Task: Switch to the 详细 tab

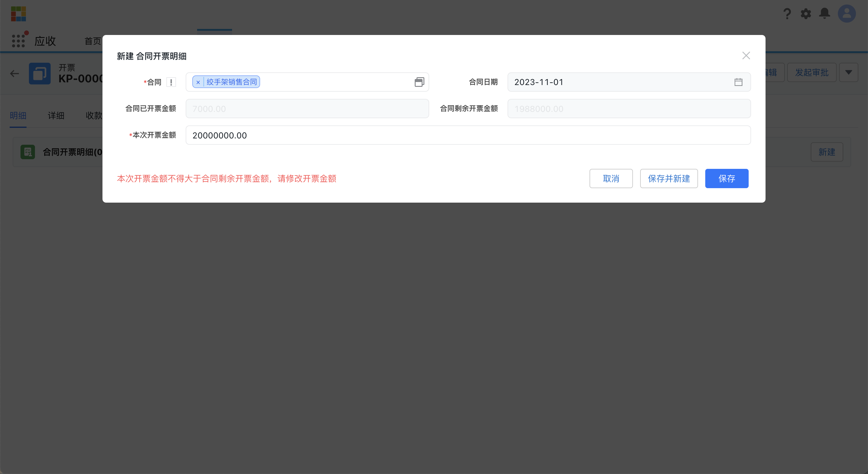Action: (56, 115)
